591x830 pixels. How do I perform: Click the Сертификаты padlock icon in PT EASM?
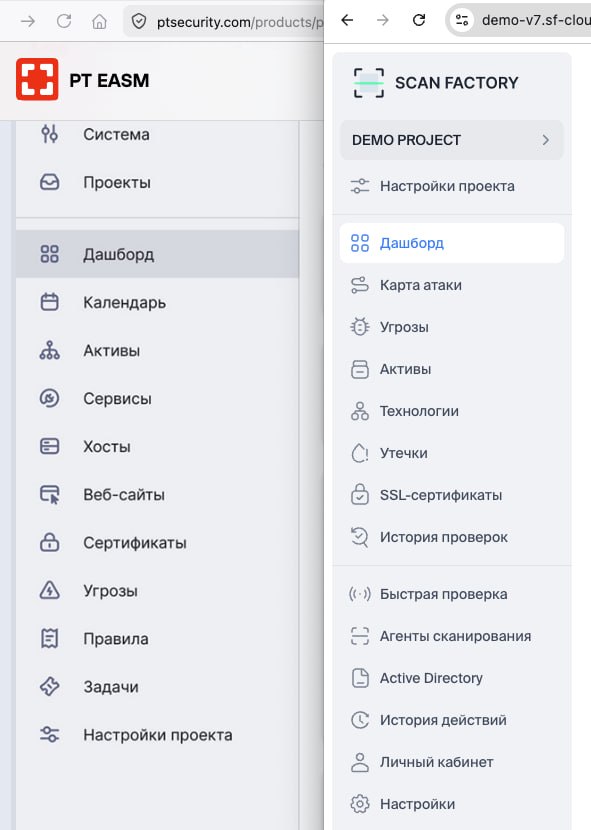[x=50, y=543]
